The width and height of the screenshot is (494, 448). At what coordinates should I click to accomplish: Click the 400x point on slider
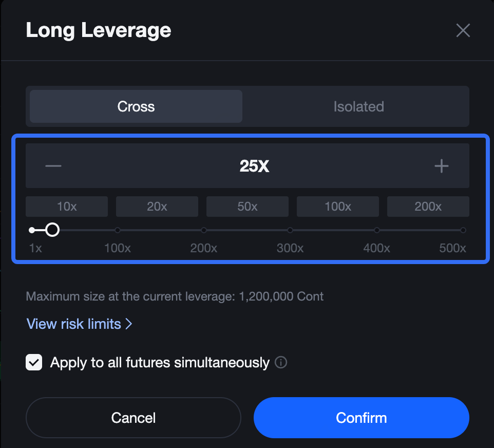[377, 230]
